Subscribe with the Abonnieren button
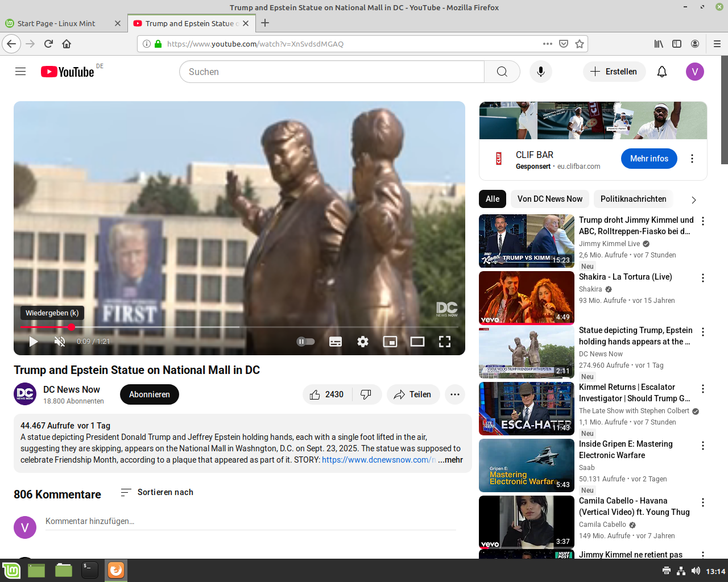This screenshot has width=728, height=582. pyautogui.click(x=150, y=394)
